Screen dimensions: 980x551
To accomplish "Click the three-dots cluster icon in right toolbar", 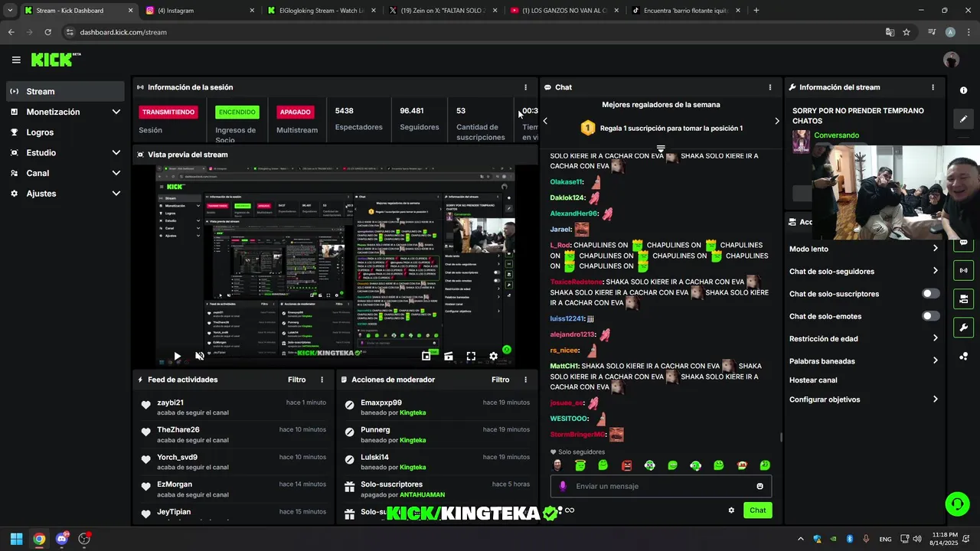I will pyautogui.click(x=963, y=356).
